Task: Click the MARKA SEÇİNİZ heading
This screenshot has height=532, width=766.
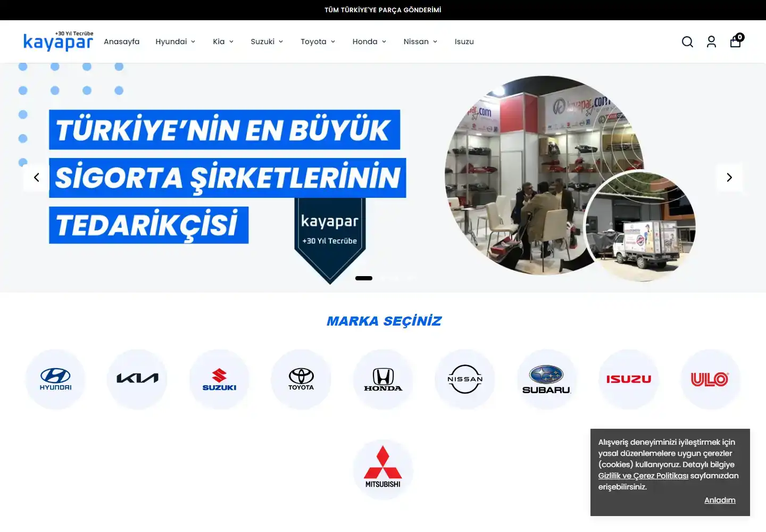Action: tap(384, 321)
